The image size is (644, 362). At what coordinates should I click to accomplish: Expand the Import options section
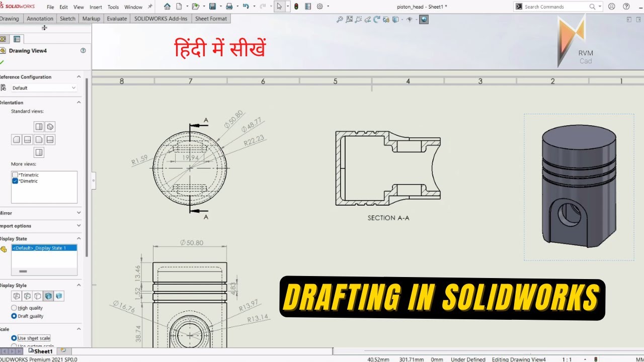tap(78, 226)
